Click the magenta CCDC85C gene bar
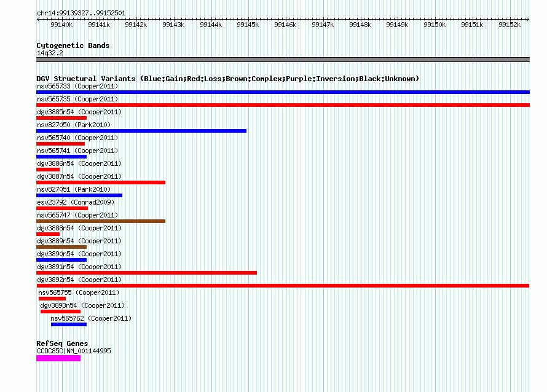This screenshot has width=547, height=392. 58,358
